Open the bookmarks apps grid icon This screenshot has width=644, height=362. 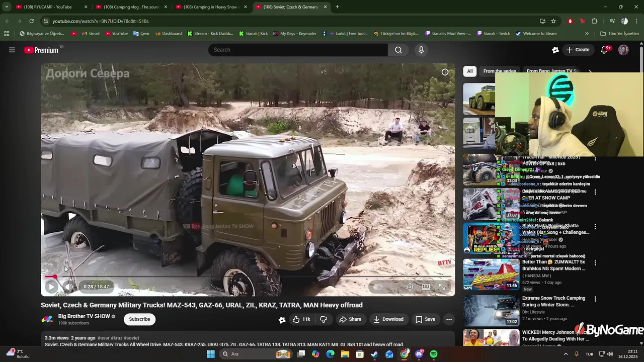(7, 34)
